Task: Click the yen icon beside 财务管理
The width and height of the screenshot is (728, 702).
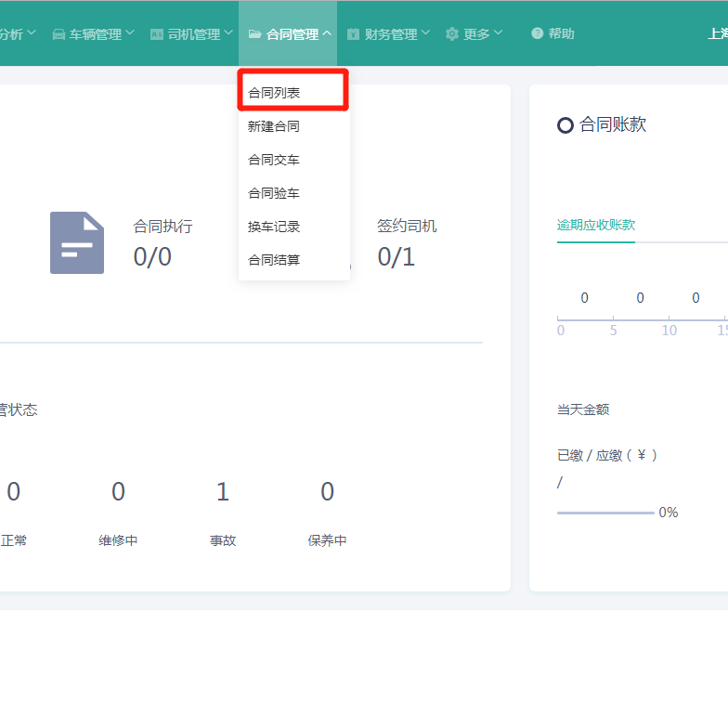Action: click(353, 34)
